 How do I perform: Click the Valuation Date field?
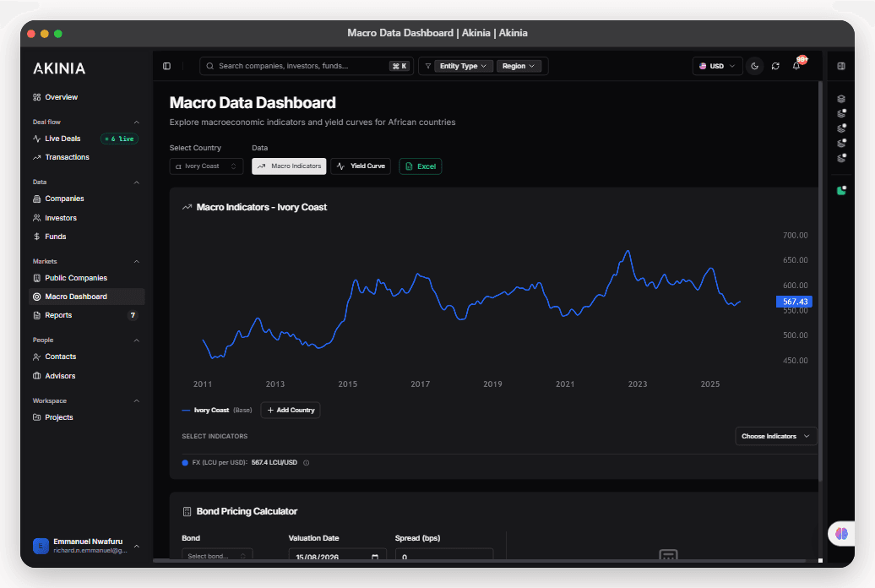coord(337,555)
